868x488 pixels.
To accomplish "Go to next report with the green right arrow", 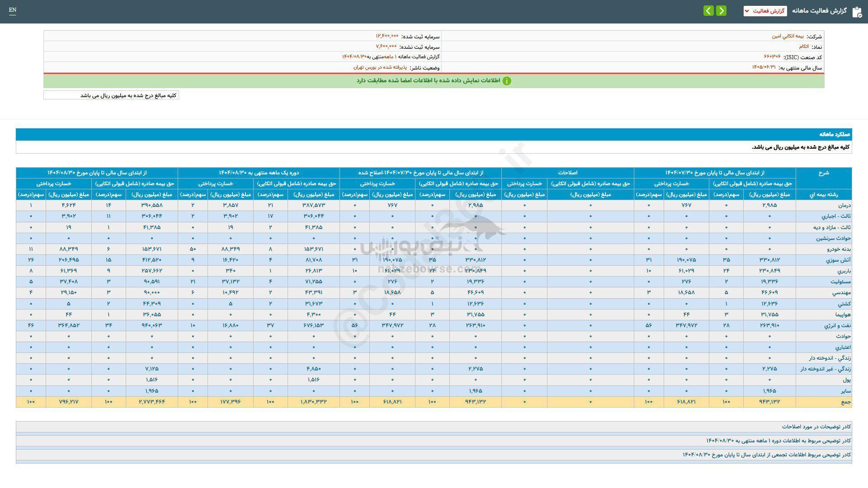I will point(721,10).
